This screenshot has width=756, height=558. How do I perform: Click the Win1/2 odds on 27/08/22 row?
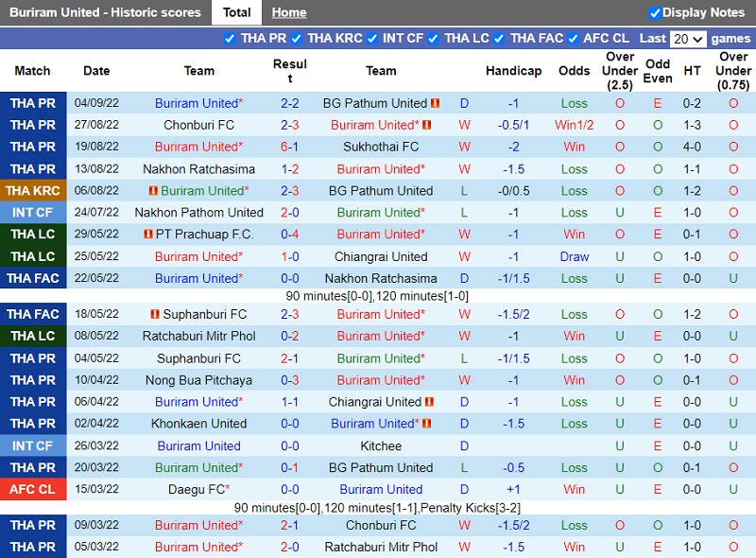[574, 125]
